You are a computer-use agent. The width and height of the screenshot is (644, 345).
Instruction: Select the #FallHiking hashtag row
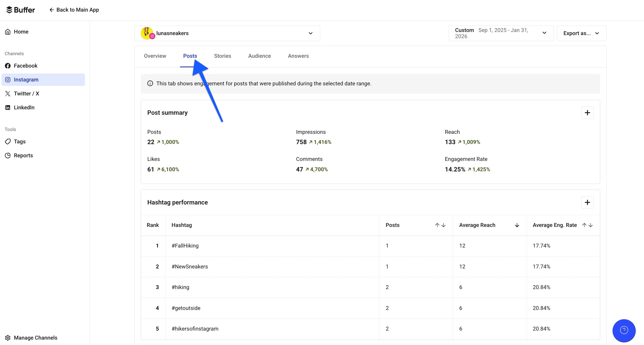(x=371, y=246)
